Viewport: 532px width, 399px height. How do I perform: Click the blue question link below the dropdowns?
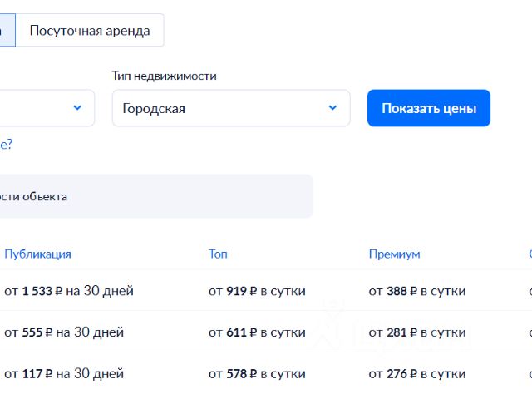tap(6, 144)
